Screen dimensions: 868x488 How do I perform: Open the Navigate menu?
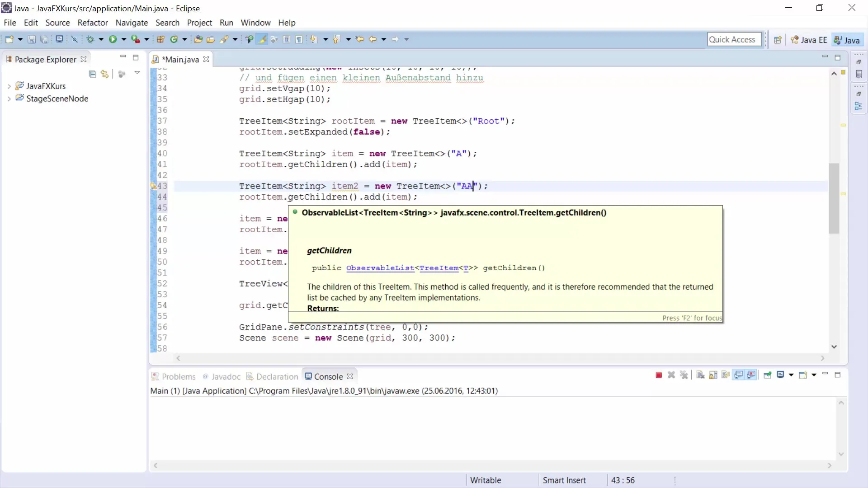click(x=132, y=23)
